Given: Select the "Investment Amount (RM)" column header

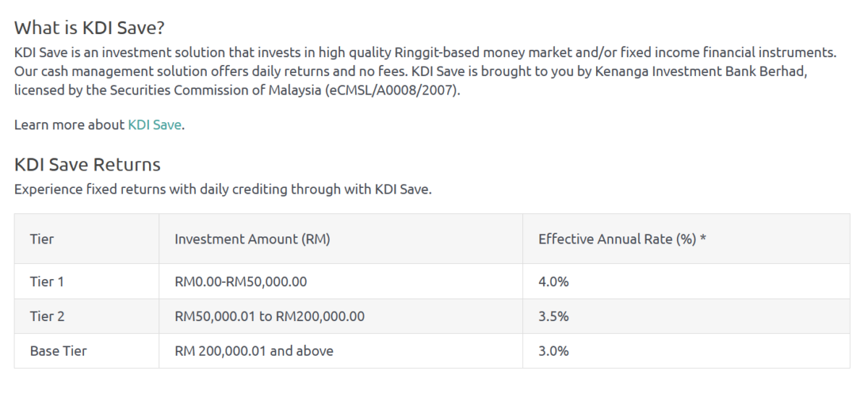Looking at the screenshot, I should click(252, 239).
